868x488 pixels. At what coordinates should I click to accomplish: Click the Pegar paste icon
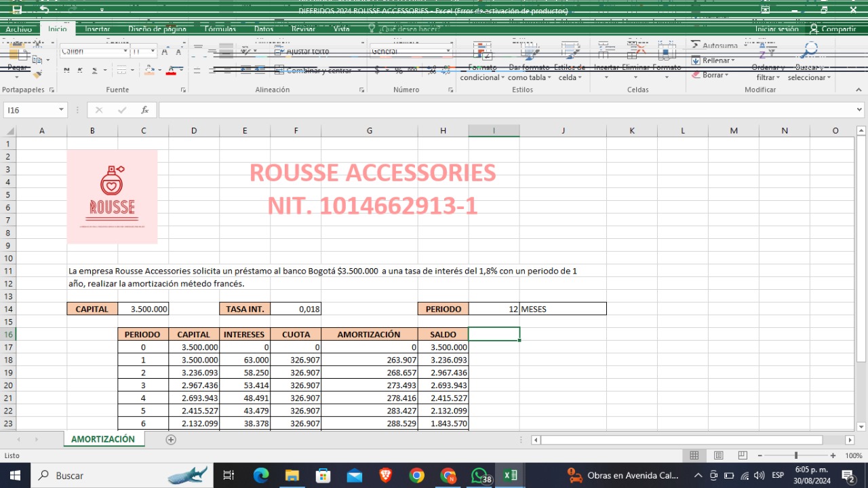click(x=17, y=57)
